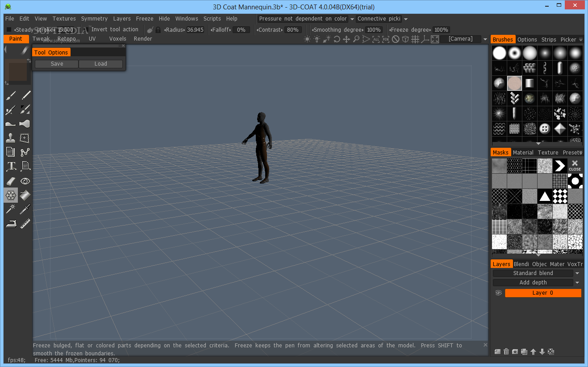
Task: Click the perspective cube icon
Action: click(405, 39)
